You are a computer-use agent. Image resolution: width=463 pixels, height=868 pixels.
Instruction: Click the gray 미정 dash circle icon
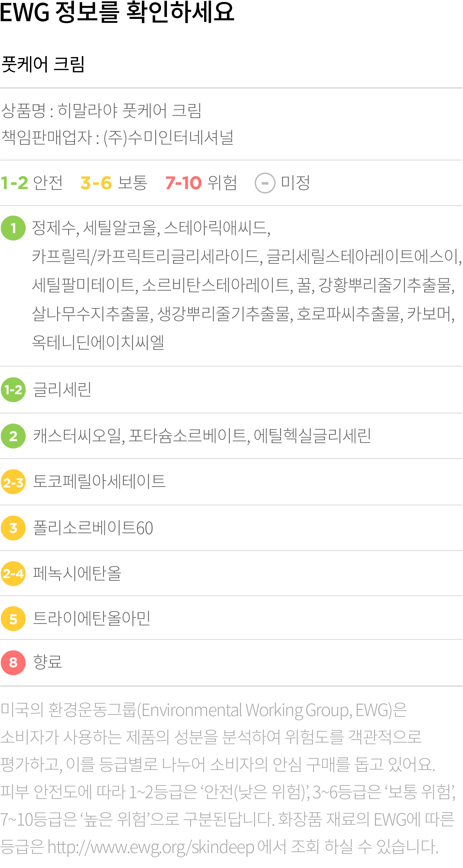tap(265, 183)
